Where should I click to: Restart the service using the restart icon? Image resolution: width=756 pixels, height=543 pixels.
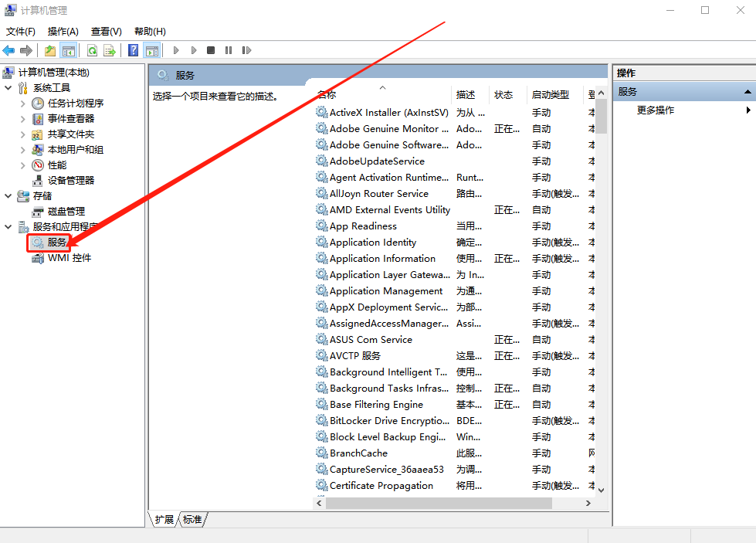247,50
